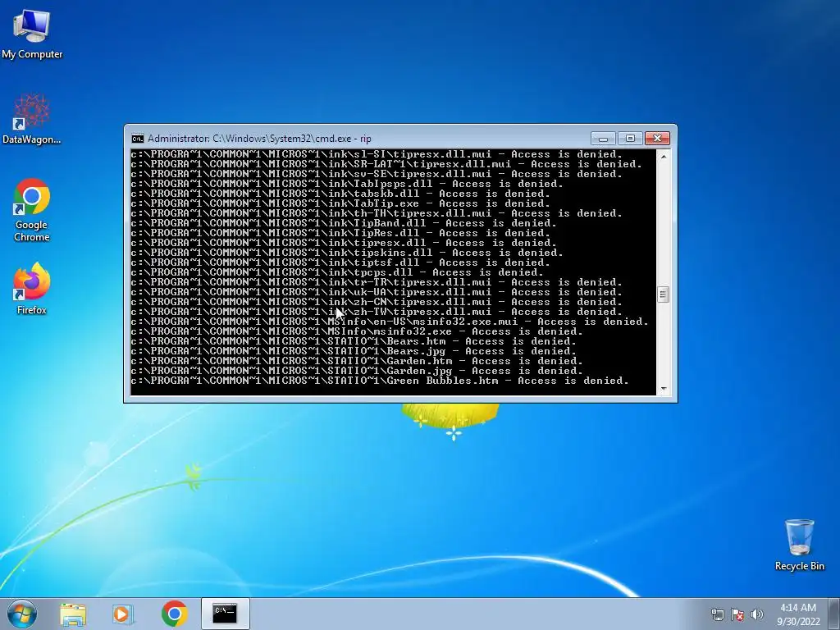Screen dimensions: 840x630
Task: Click the line with Bears.jpg
Action: (x=354, y=351)
